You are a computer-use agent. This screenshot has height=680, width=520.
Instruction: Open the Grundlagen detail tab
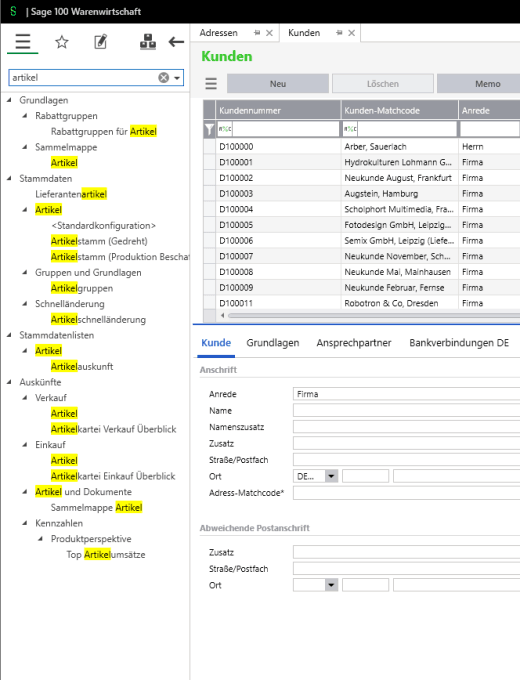(x=273, y=343)
